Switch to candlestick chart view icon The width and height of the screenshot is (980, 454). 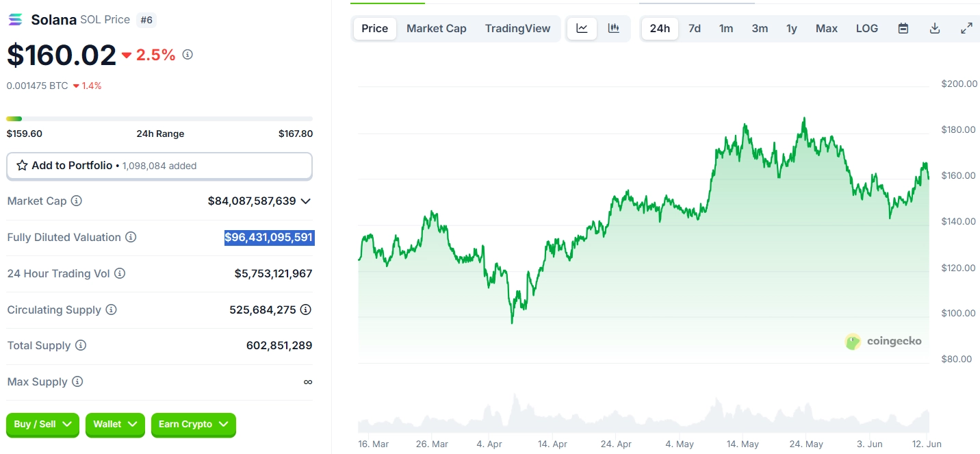[614, 29]
